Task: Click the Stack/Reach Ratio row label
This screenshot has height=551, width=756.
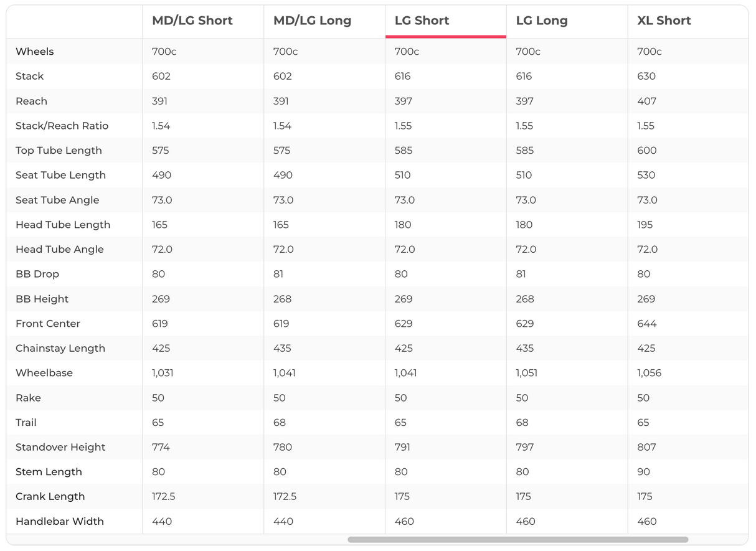Action: point(62,126)
